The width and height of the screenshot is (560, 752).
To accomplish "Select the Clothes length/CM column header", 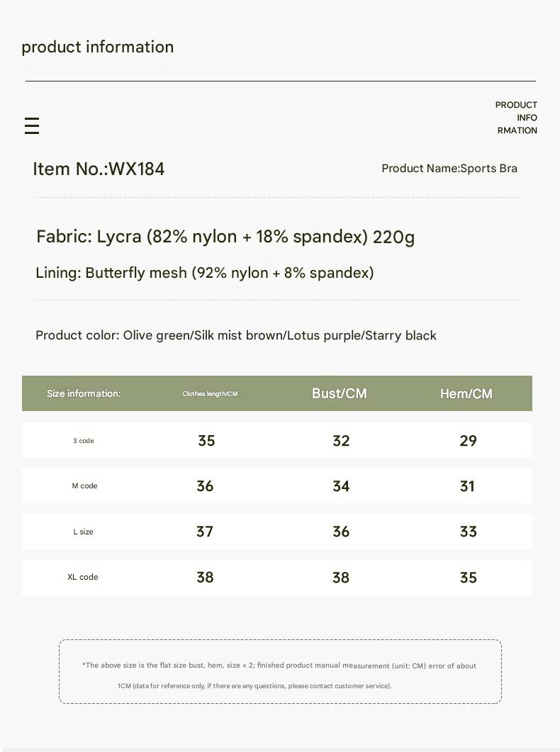I will coord(210,394).
